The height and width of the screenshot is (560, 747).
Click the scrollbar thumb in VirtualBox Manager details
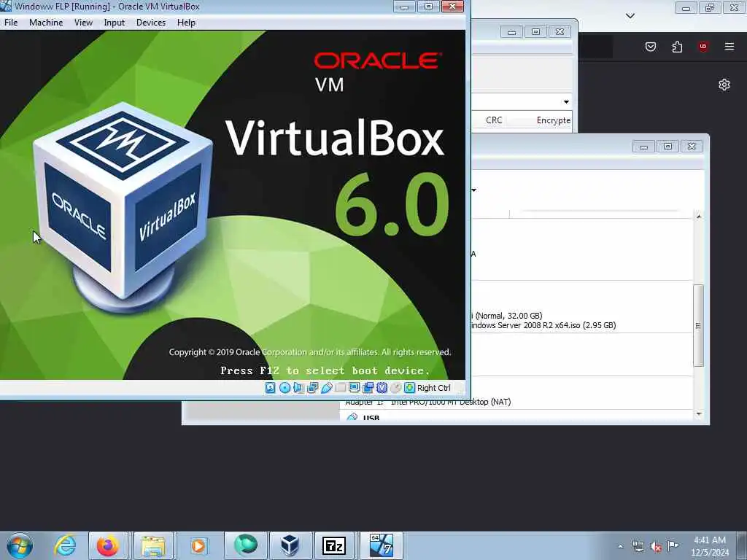(698, 326)
